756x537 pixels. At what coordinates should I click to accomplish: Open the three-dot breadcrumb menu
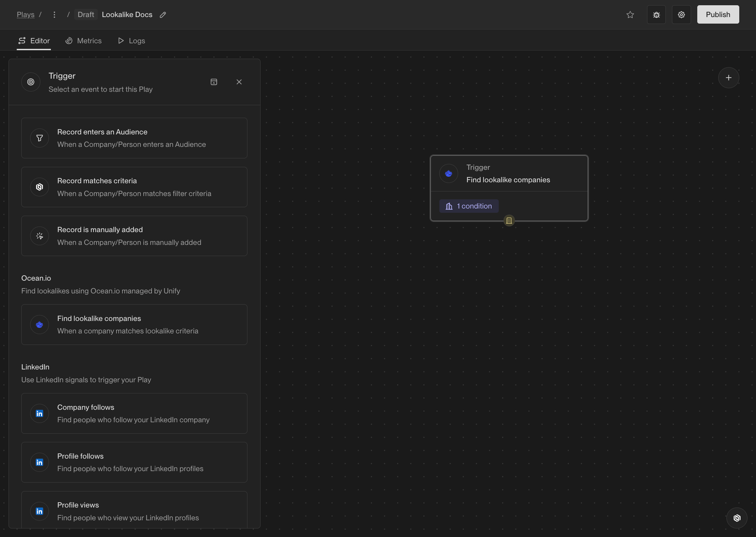point(54,14)
